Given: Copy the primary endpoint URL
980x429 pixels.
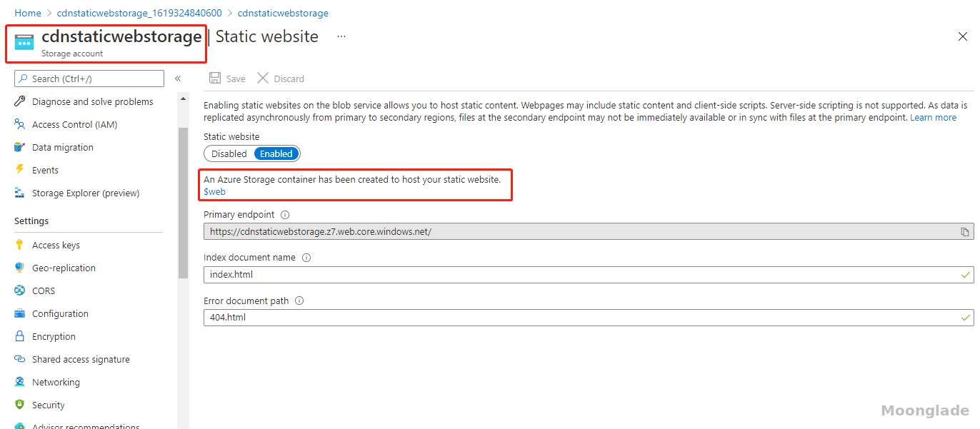Looking at the screenshot, I should point(965,232).
